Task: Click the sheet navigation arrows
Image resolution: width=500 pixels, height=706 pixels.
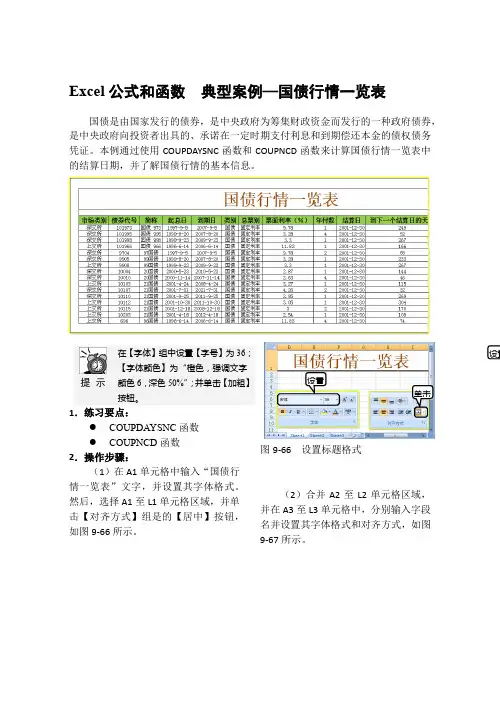Action: point(276,435)
